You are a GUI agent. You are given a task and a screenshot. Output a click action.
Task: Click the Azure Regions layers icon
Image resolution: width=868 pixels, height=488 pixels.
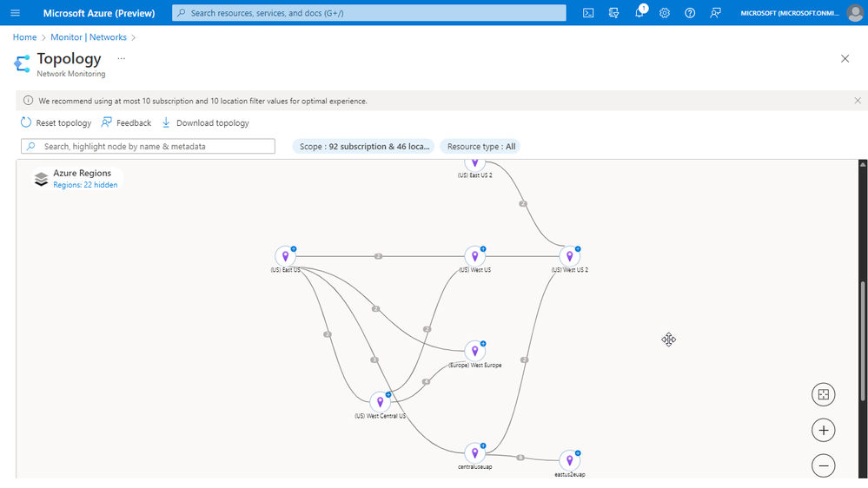(x=42, y=179)
